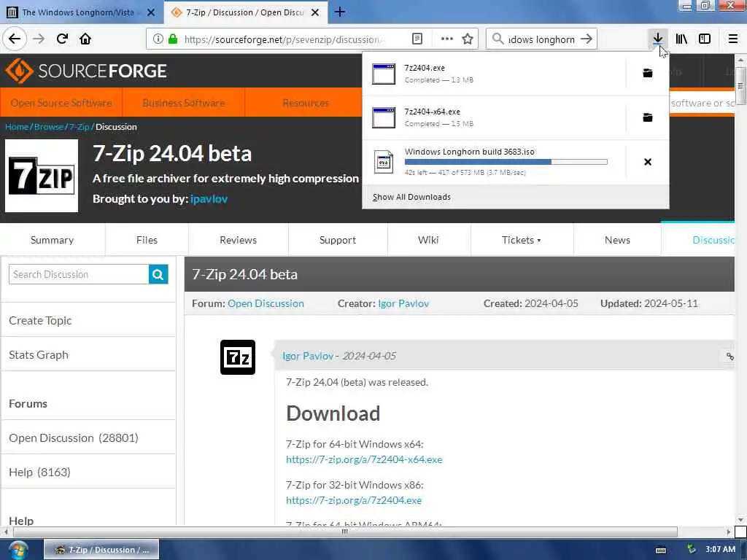Click the taskbar clock 3:07 AM
Image resolution: width=747 pixels, height=560 pixels.
(720, 550)
